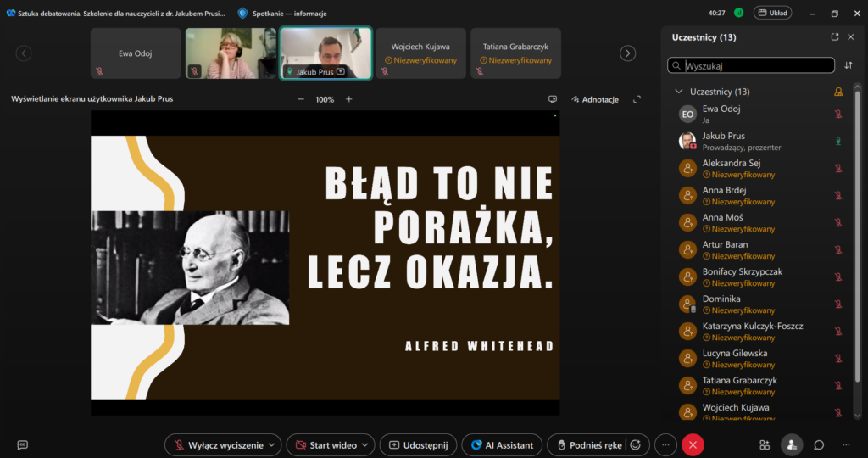Open the captions icon at bottom left

pyautogui.click(x=23, y=444)
